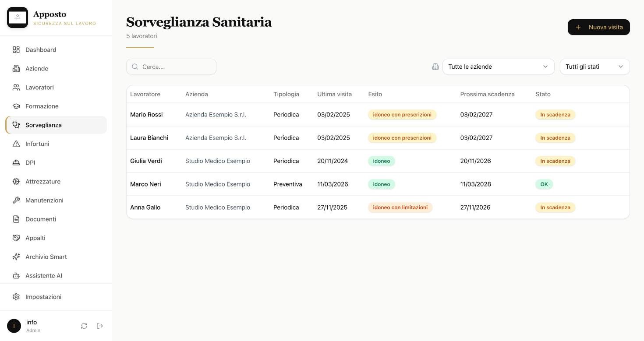The width and height of the screenshot is (644, 341).
Task: Click the Assistente AI robot icon
Action: pyautogui.click(x=16, y=276)
